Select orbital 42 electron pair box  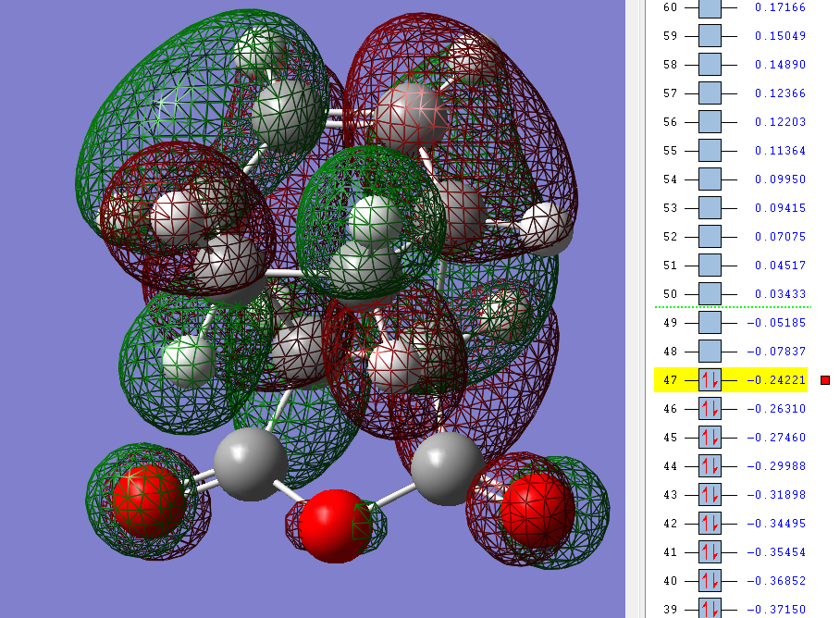pos(710,524)
